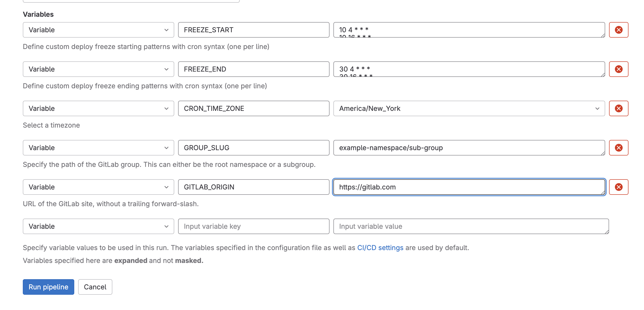Remove the FREEZE_START variable row

click(x=619, y=30)
